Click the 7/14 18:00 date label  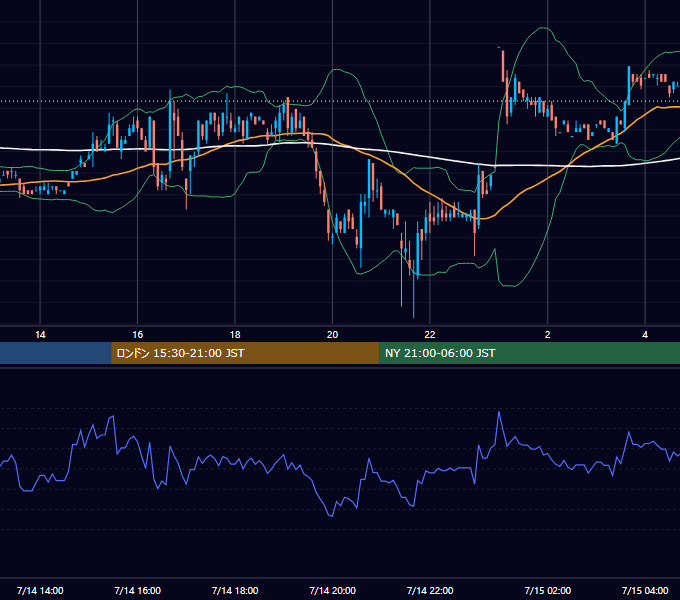coord(235,590)
